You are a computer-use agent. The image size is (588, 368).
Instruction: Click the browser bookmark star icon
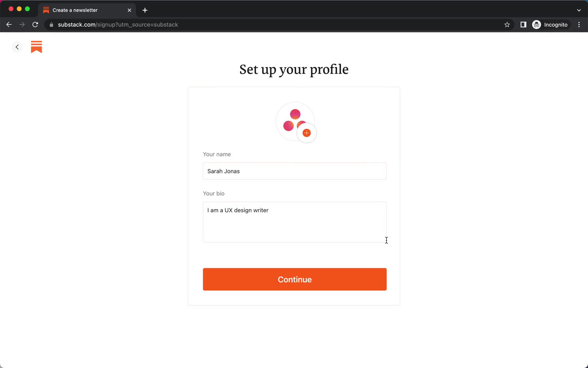point(507,25)
